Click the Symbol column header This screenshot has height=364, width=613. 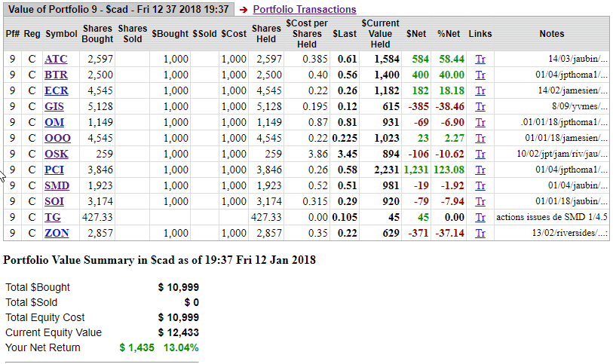61,34
